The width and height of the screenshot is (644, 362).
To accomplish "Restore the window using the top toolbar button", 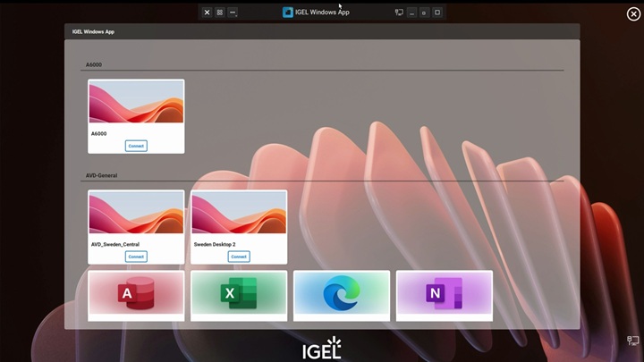I will pyautogui.click(x=424, y=13).
